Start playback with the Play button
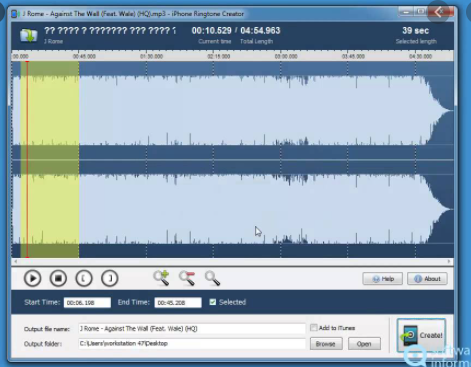Viewport: 471px width, 367px height. tap(33, 278)
